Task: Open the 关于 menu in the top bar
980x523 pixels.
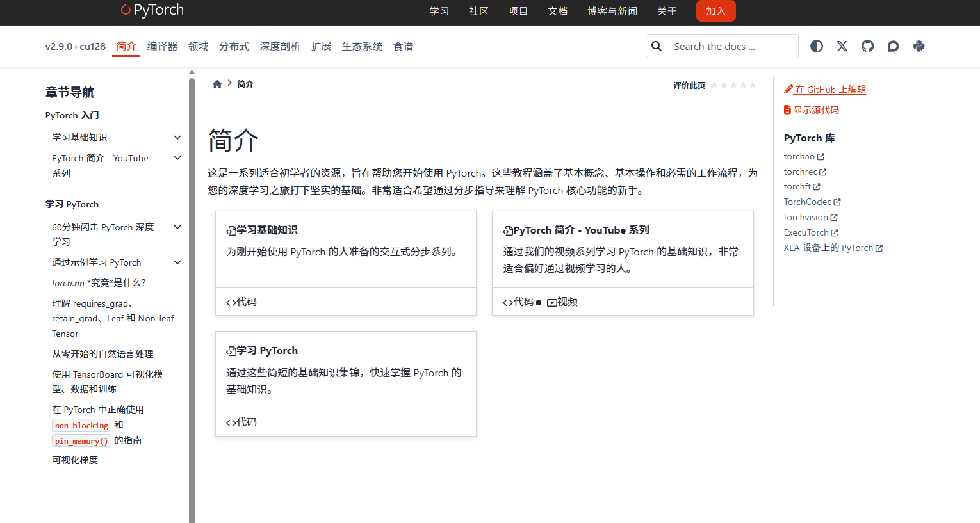Action: point(667,11)
